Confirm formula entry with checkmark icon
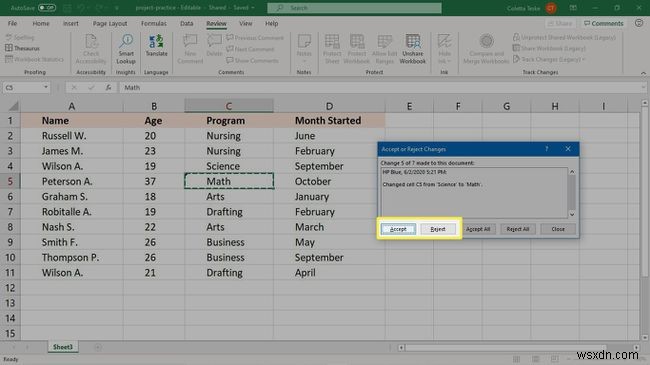 pyautogui.click(x=91, y=88)
